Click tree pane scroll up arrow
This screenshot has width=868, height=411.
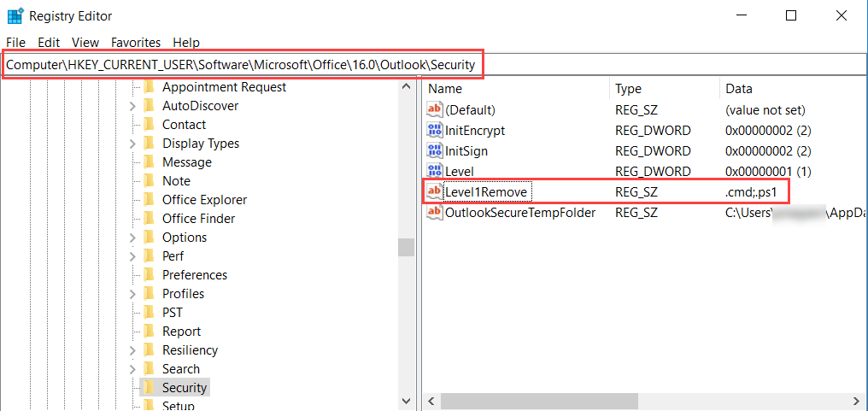pyautogui.click(x=406, y=87)
